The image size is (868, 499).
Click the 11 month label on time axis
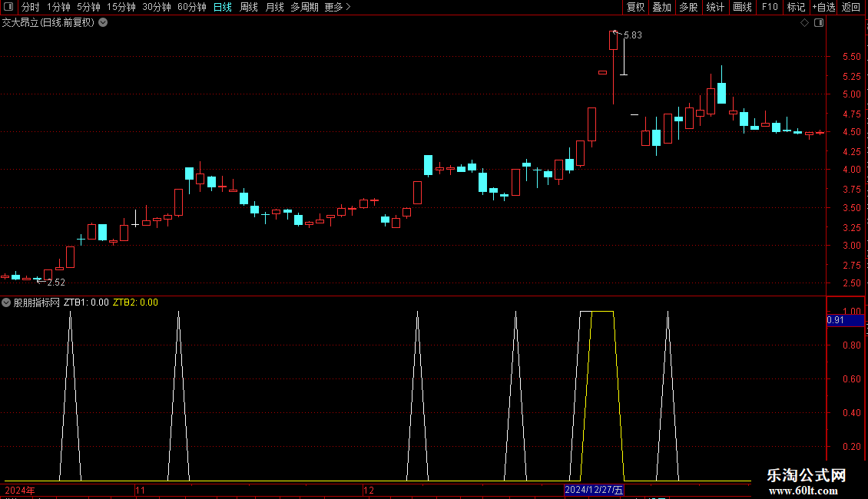tap(141, 490)
